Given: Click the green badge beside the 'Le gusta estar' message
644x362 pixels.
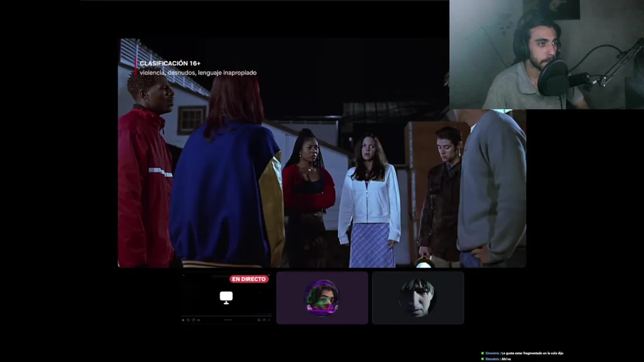Looking at the screenshot, I should (482, 353).
